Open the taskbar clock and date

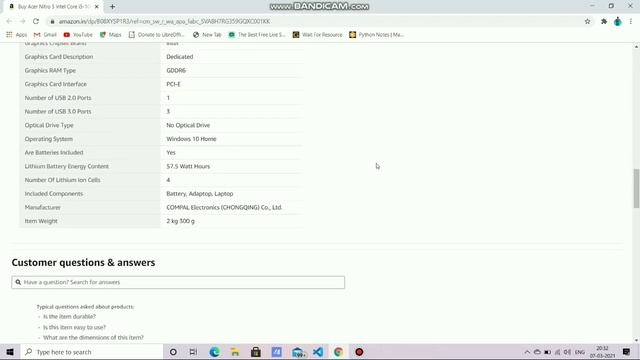pyautogui.click(x=602, y=352)
